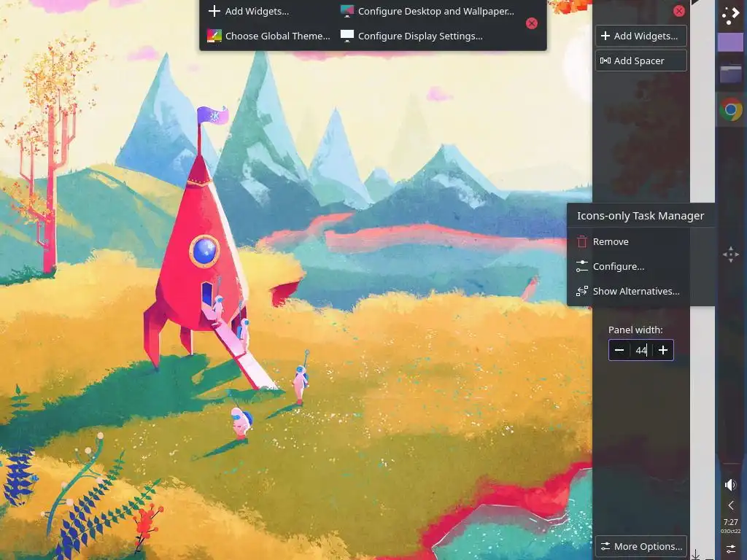Image resolution: width=747 pixels, height=560 pixels.
Task: Launch Google Chrome from the panel
Action: tap(731, 110)
